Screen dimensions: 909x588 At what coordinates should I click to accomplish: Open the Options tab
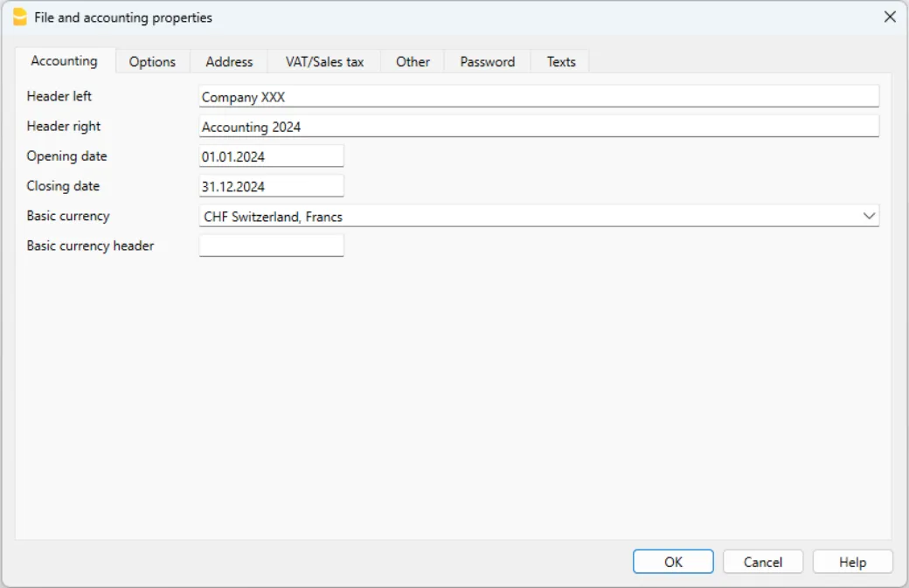[152, 62]
